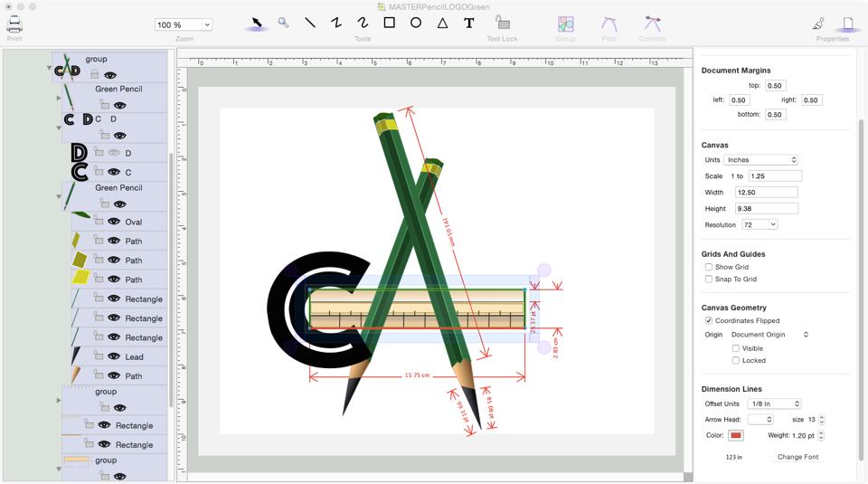Collapse the C D layer group

point(59,128)
